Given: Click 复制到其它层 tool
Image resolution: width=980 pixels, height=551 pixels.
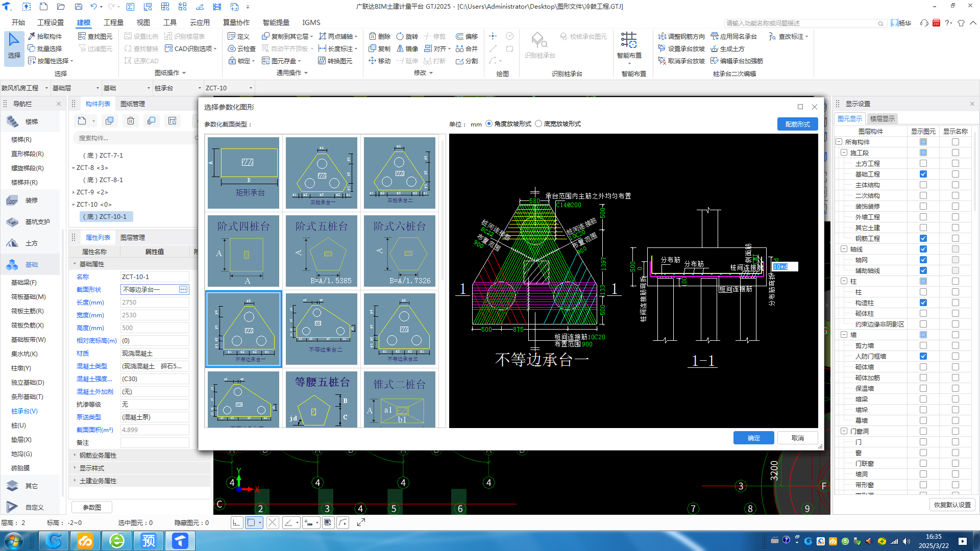Looking at the screenshot, I should [x=287, y=36].
